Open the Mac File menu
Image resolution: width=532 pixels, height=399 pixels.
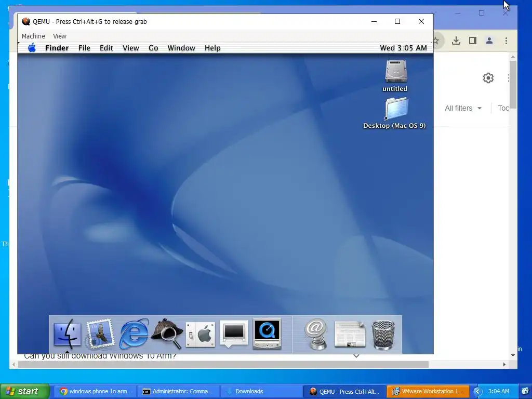coord(85,48)
